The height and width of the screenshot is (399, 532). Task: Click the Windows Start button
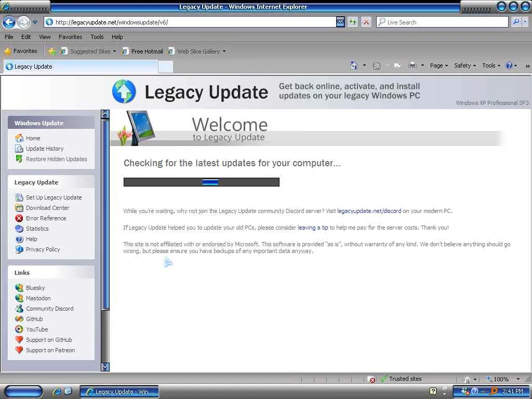[x=23, y=392]
